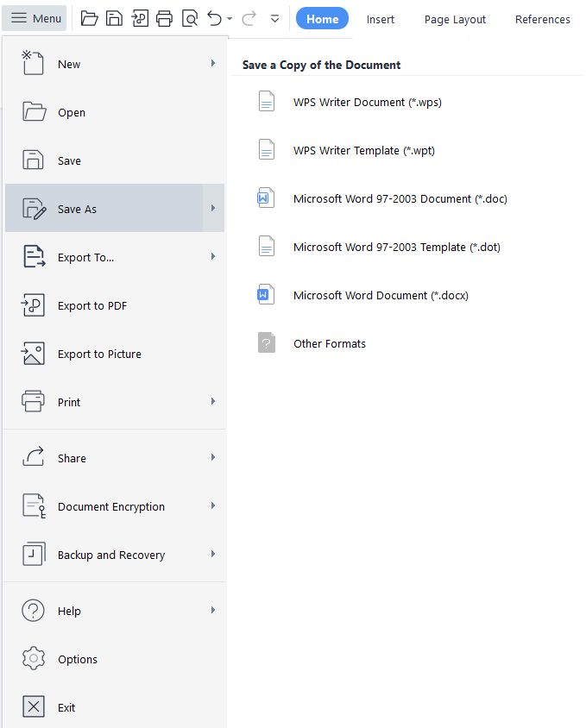Click the .docx format file icon
The height and width of the screenshot is (728, 586).
267,294
